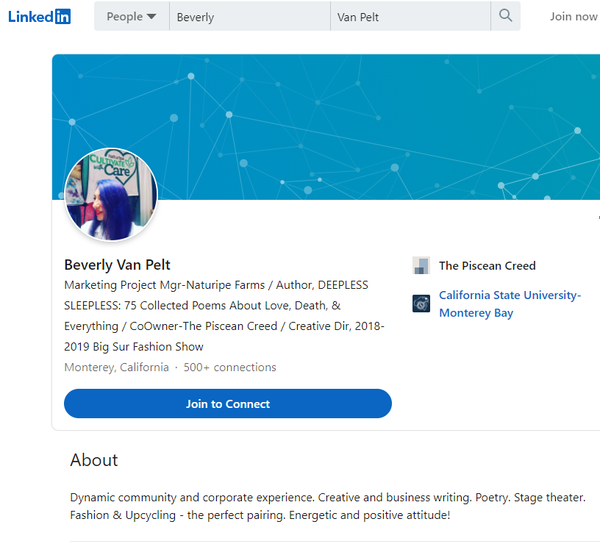Focus the first name field containing Beverly
The image size is (600, 546).
pyautogui.click(x=249, y=17)
